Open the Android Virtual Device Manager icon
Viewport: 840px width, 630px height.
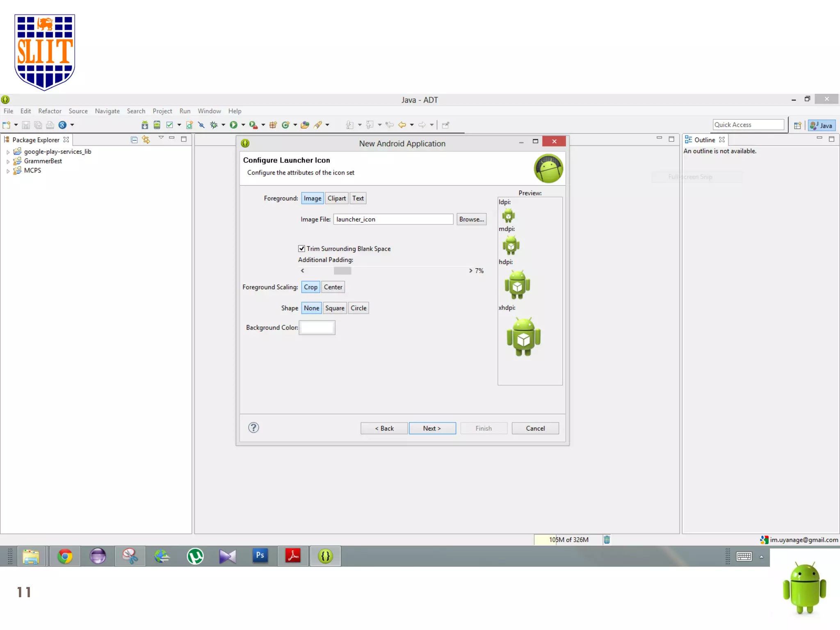157,125
